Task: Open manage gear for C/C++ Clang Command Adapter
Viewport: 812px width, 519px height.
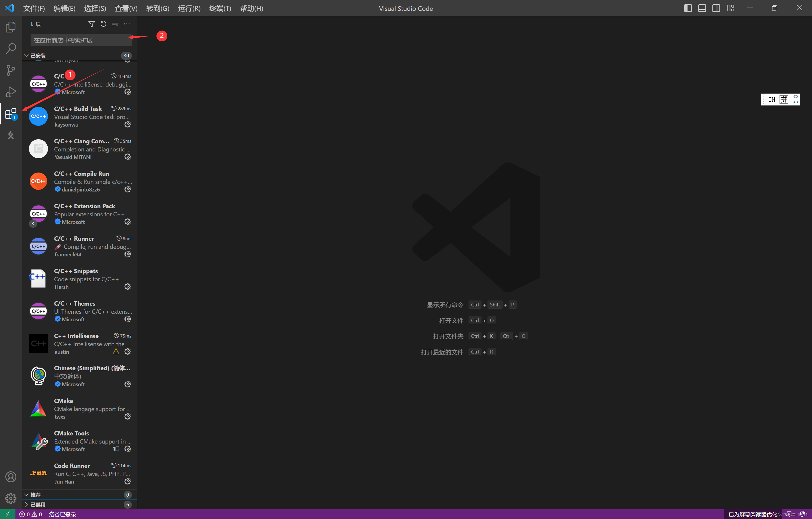Action: [x=127, y=157]
